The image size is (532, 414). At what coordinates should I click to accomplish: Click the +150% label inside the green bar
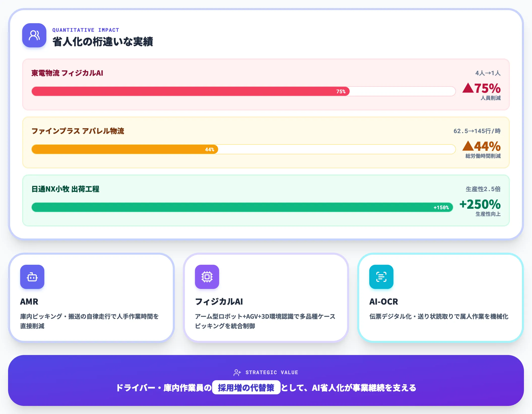tap(441, 208)
